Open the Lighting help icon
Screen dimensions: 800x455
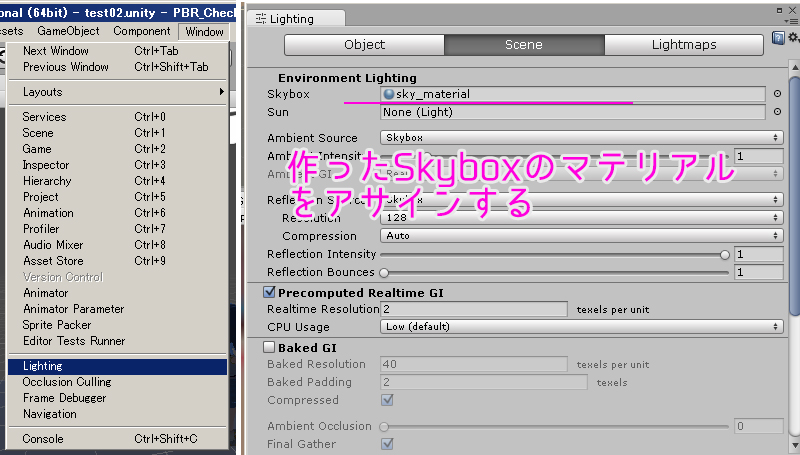tap(778, 38)
